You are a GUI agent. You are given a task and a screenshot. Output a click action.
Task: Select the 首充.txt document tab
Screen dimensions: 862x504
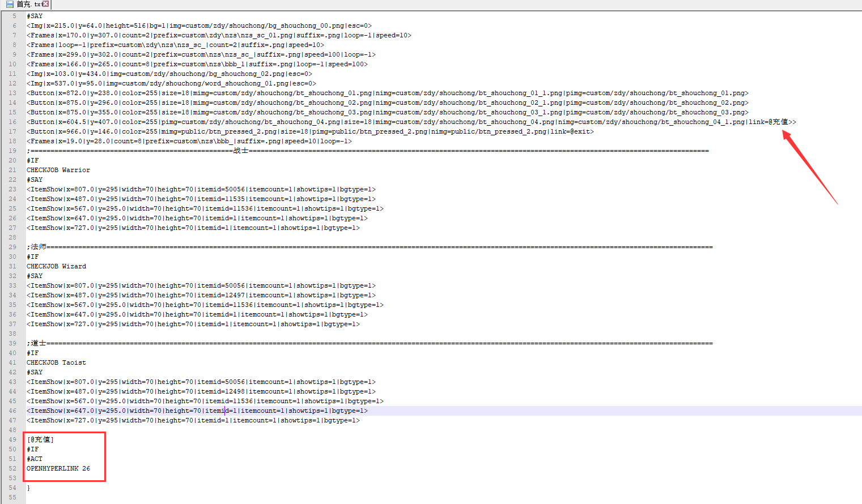click(x=27, y=5)
